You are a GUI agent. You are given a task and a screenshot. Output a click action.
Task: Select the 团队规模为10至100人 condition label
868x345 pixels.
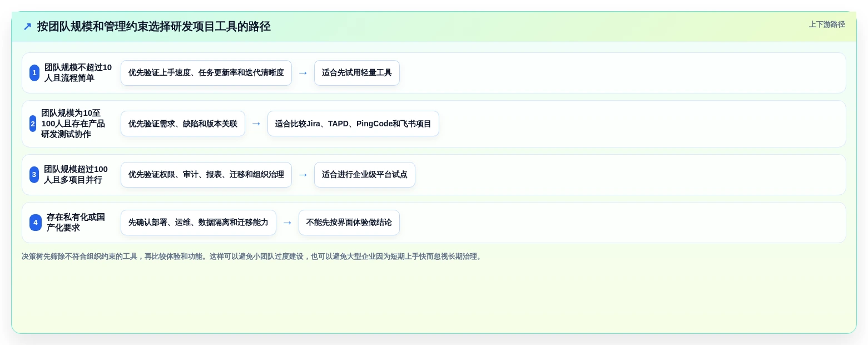73,124
